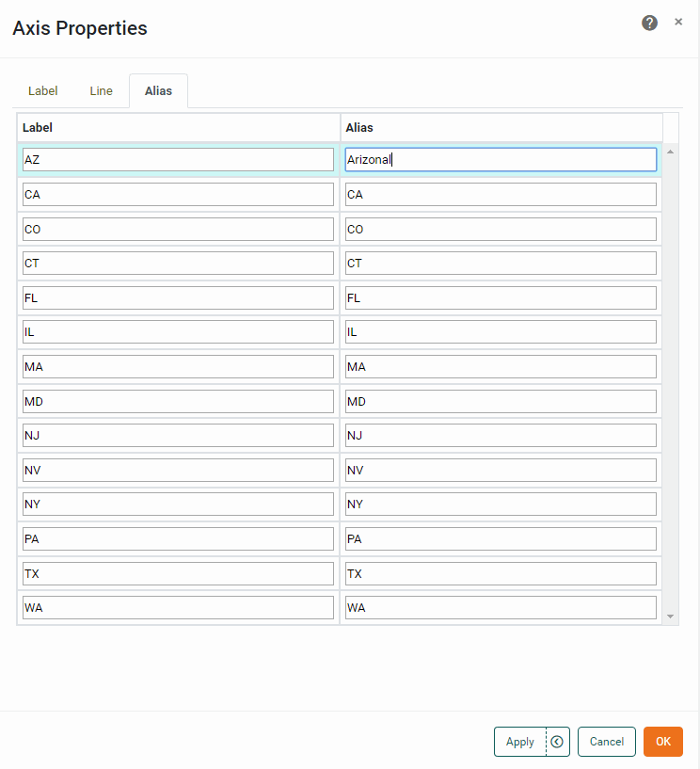
Task: Click the CA alias field
Action: click(x=500, y=194)
